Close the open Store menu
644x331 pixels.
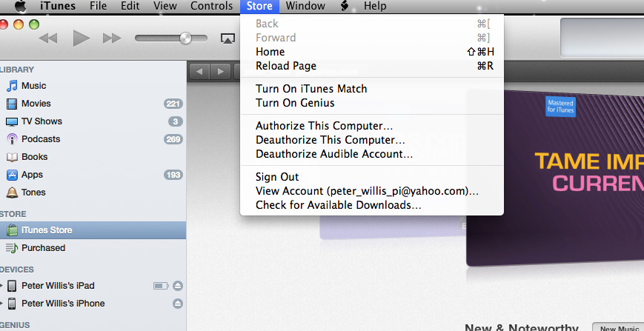[x=259, y=6]
